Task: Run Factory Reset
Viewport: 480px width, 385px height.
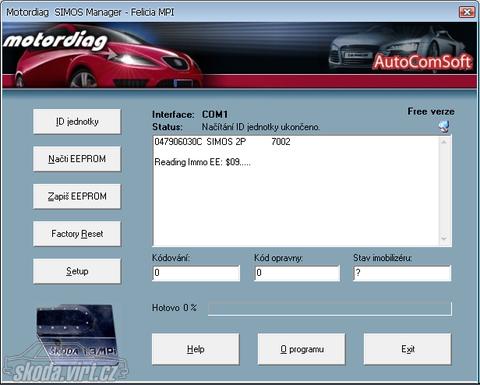Action: [x=77, y=234]
